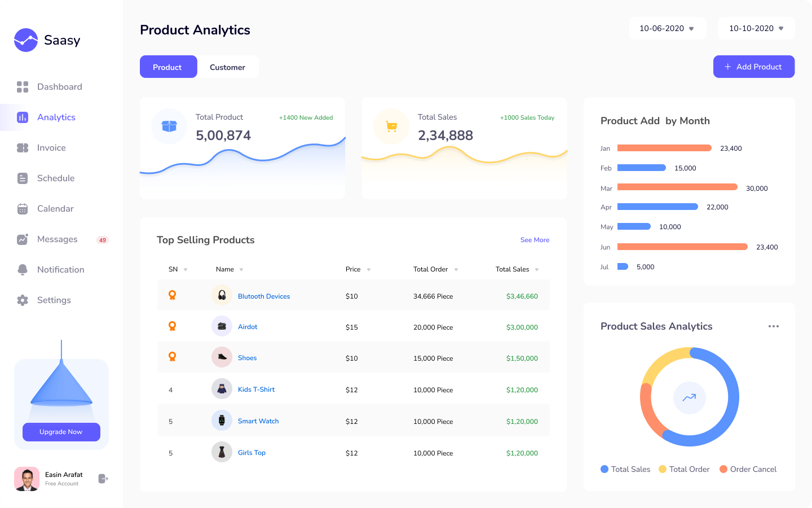
Task: Open the Notification bell icon
Action: (x=23, y=270)
